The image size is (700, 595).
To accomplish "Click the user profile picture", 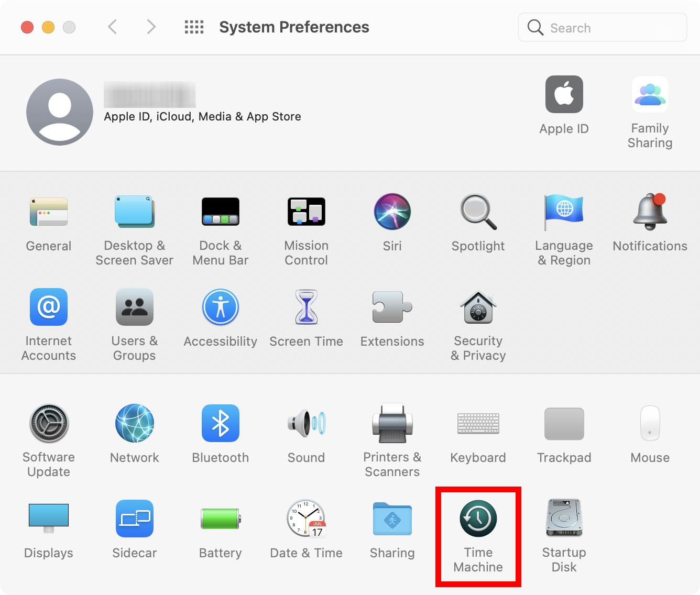I will click(59, 112).
